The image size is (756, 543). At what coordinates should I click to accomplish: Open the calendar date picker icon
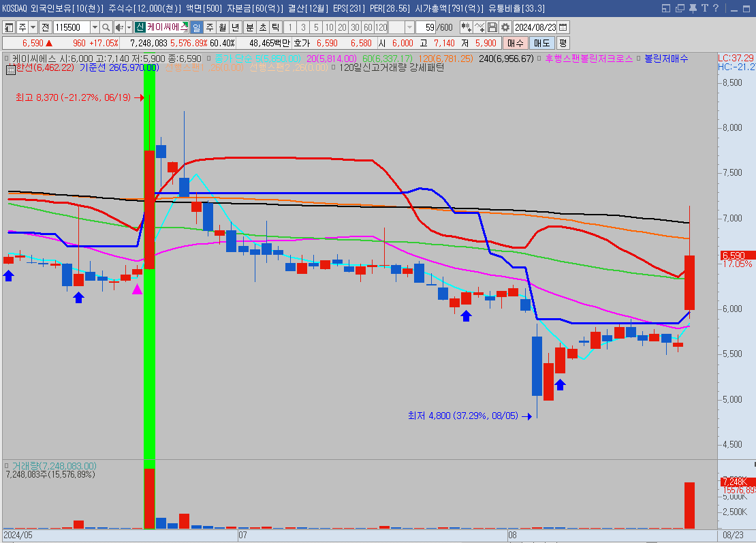point(563,27)
